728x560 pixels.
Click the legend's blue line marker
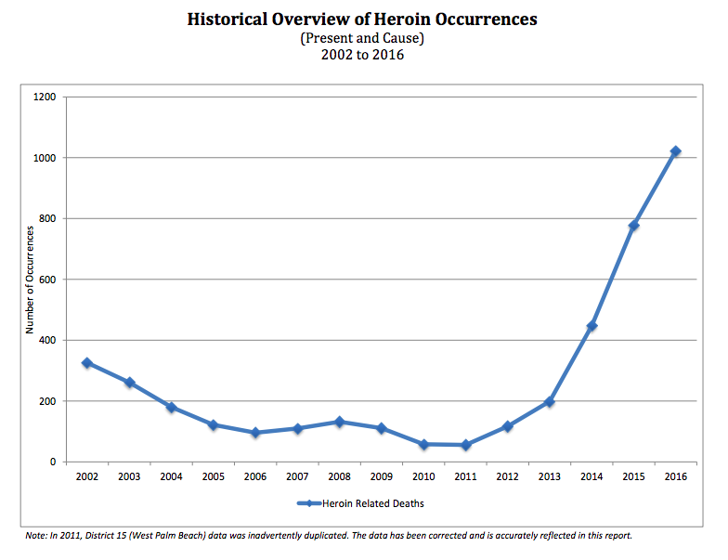(307, 503)
